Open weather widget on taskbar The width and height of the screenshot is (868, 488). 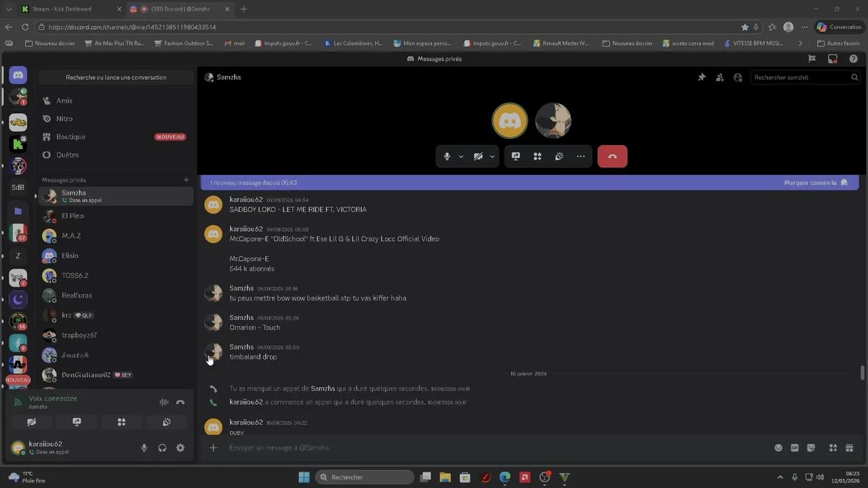[26, 477]
